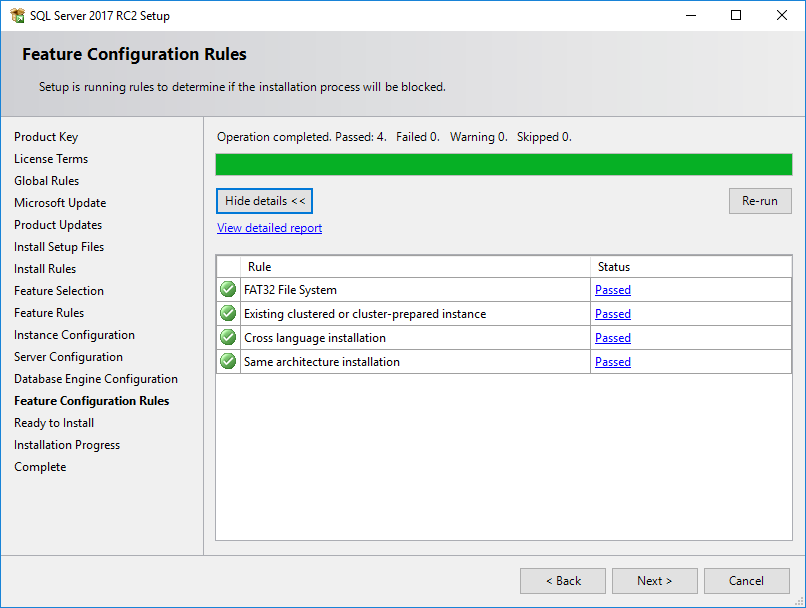806x608 pixels.
Task: Select License Terms step
Action: click(51, 159)
